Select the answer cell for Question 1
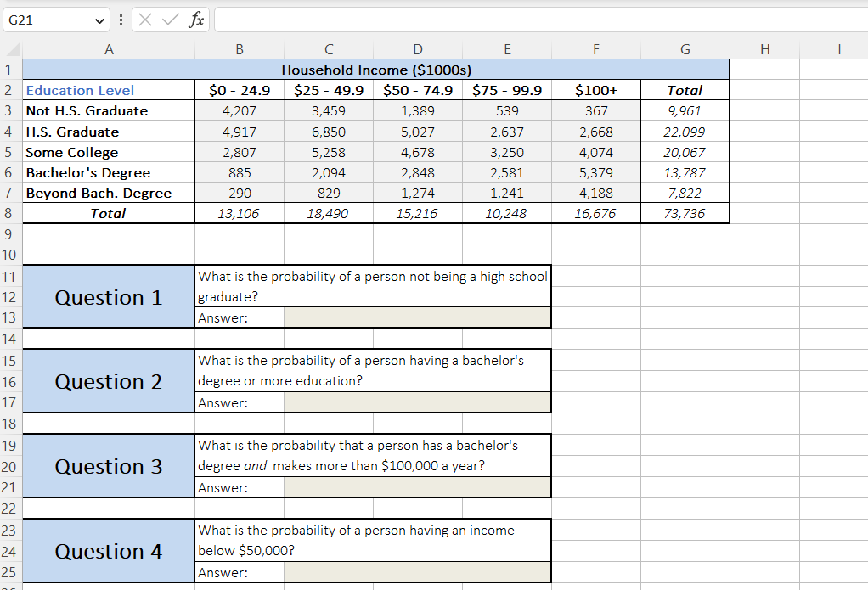 416,319
